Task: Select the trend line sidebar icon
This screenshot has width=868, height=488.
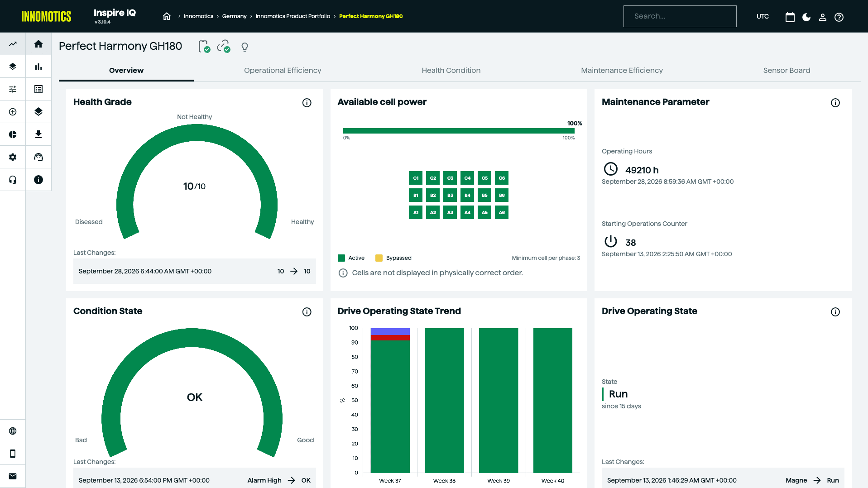Action: [13, 44]
